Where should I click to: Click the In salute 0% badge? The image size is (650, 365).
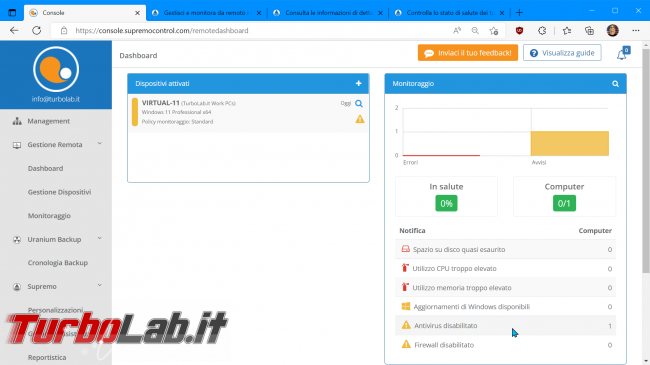point(446,204)
